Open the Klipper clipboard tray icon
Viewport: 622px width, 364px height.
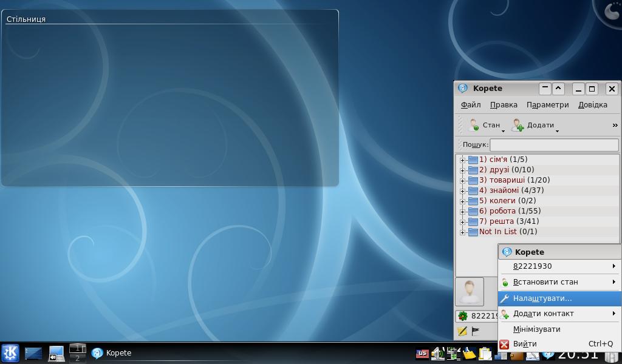coord(485,353)
